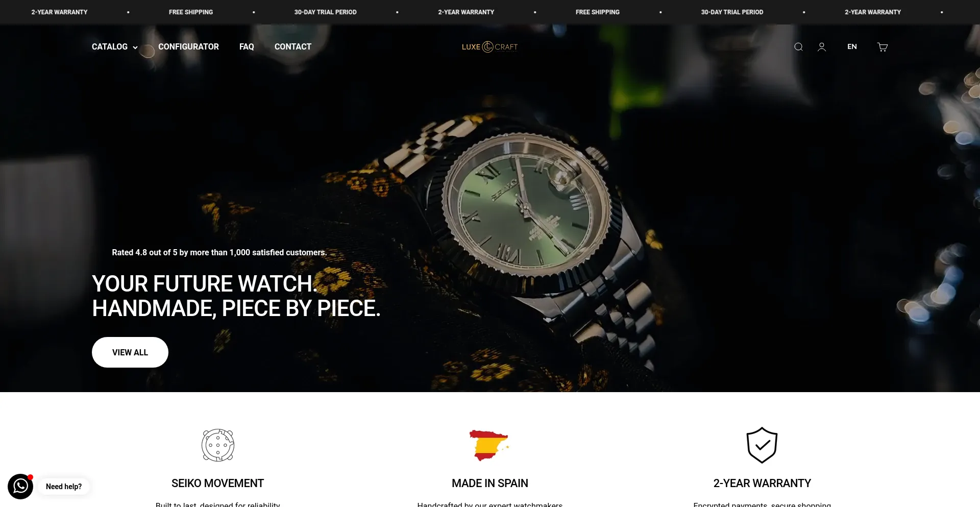Expand the Catalog dropdown chevron
Image resolution: width=980 pixels, height=507 pixels.
point(135,47)
